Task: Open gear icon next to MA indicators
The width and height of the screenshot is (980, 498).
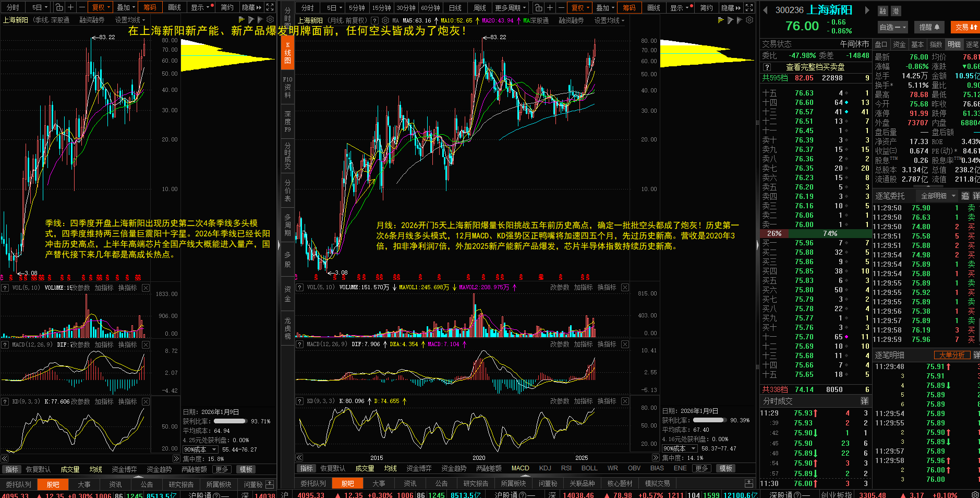Action: coord(385,20)
